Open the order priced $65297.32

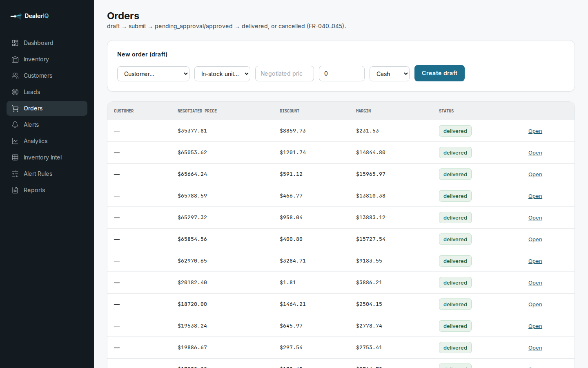tap(535, 218)
